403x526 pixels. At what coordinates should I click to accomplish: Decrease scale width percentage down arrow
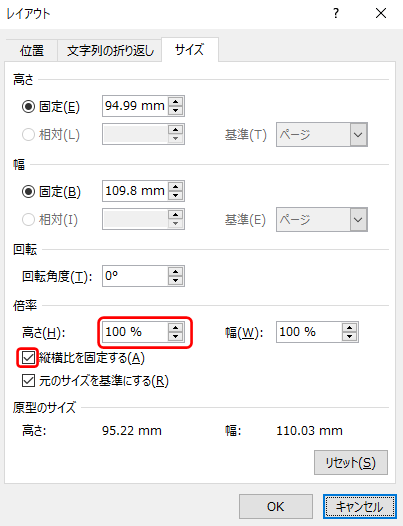pos(350,336)
